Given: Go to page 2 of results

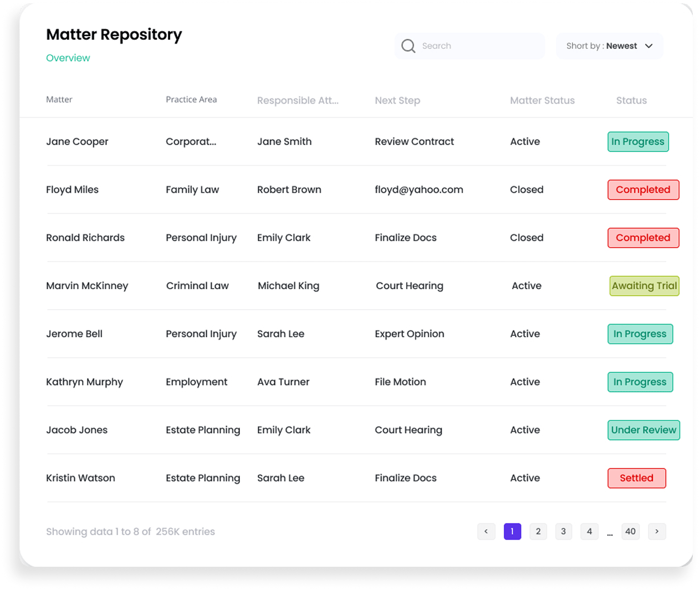Looking at the screenshot, I should 538,531.
